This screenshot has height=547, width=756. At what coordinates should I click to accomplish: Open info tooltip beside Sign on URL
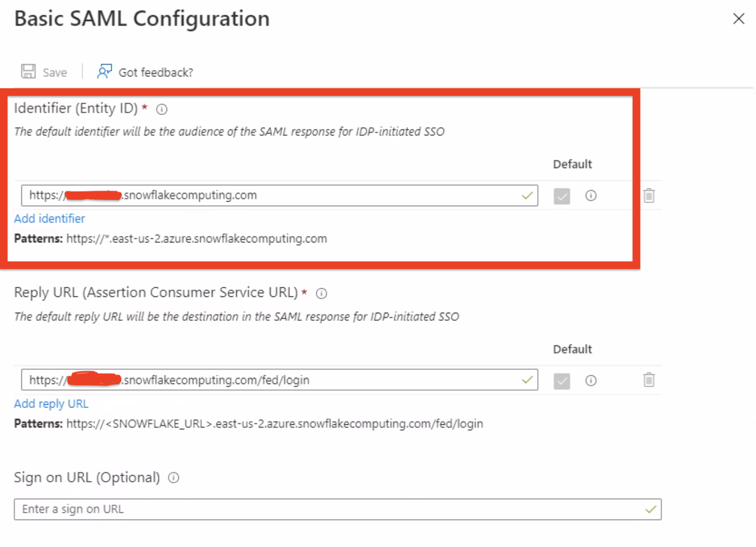tap(174, 478)
